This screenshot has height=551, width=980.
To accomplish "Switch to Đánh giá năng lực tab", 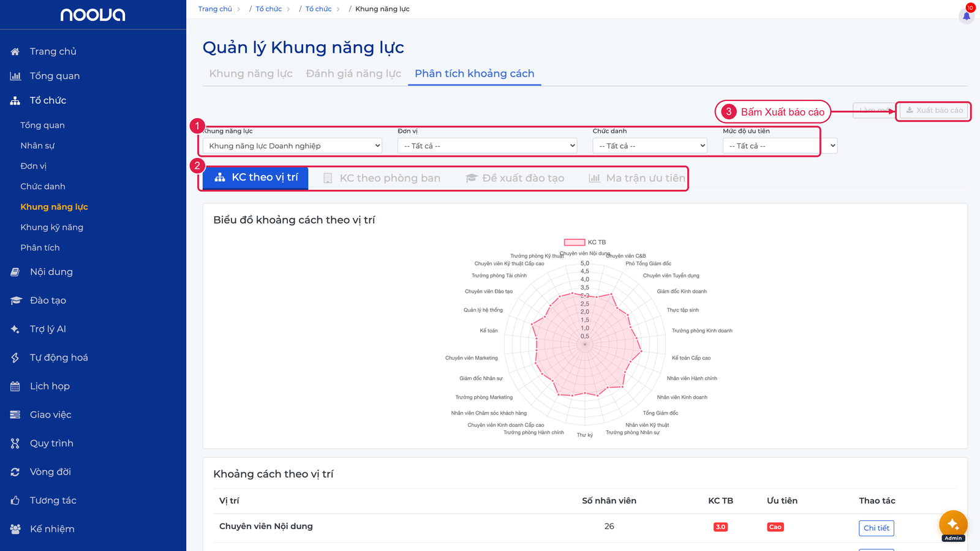I will [x=353, y=73].
